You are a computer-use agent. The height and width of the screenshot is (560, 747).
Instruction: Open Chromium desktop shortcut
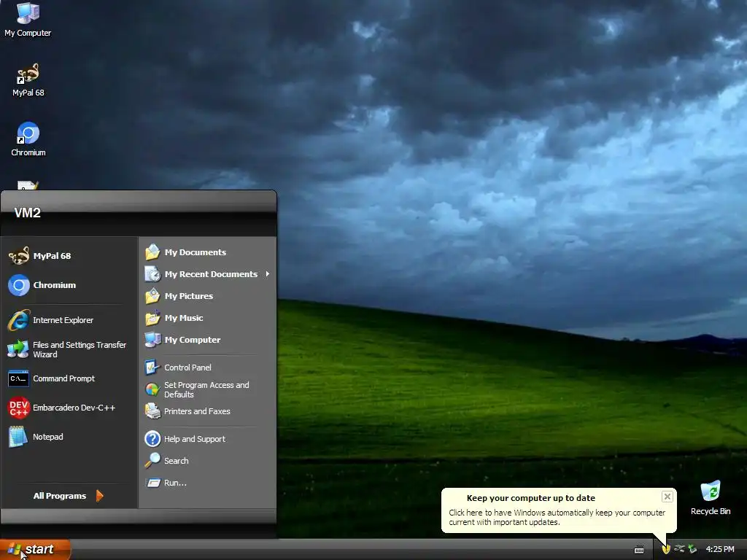[28, 139]
